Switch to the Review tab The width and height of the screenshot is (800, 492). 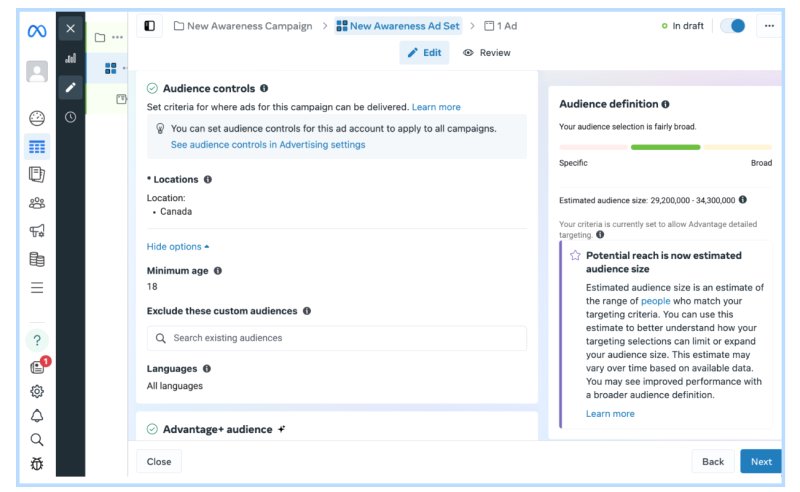(487, 53)
